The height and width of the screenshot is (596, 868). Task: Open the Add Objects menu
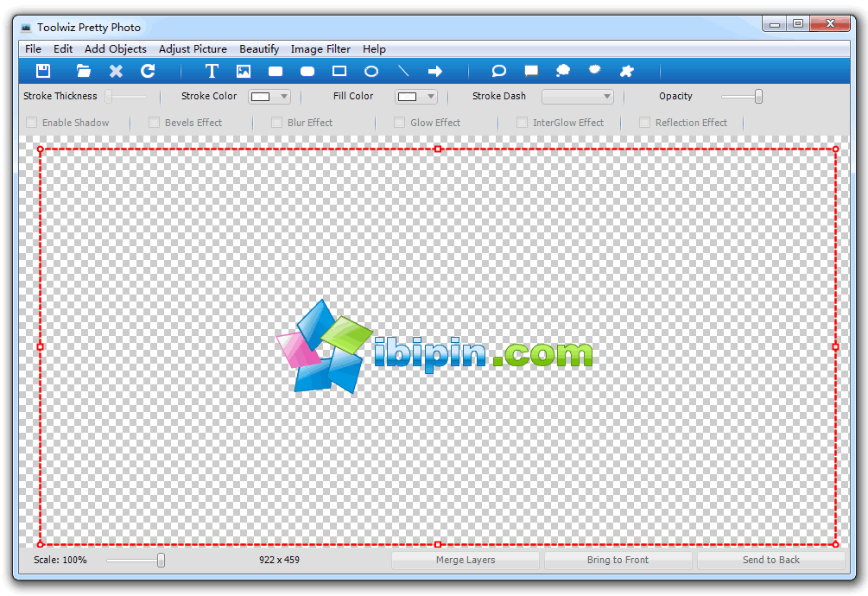[x=115, y=48]
